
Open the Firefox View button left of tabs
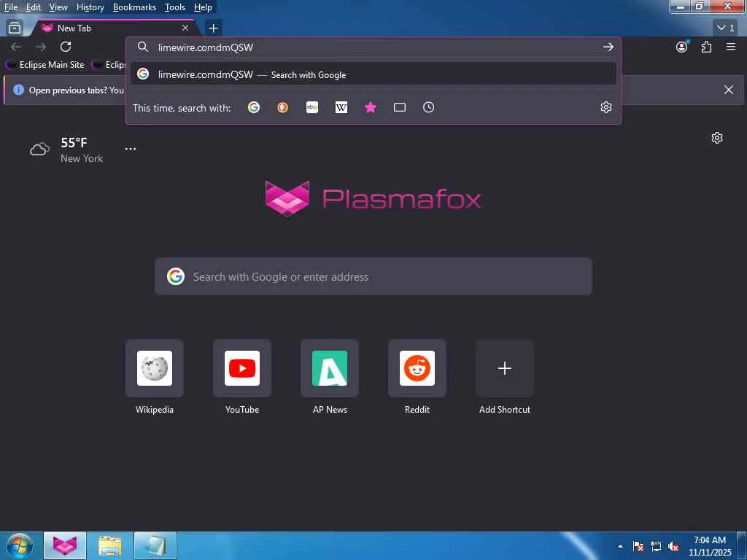point(15,28)
